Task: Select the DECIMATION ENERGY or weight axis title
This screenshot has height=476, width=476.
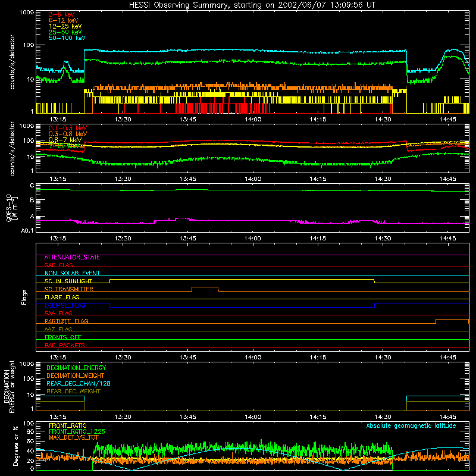Action: coord(10,386)
